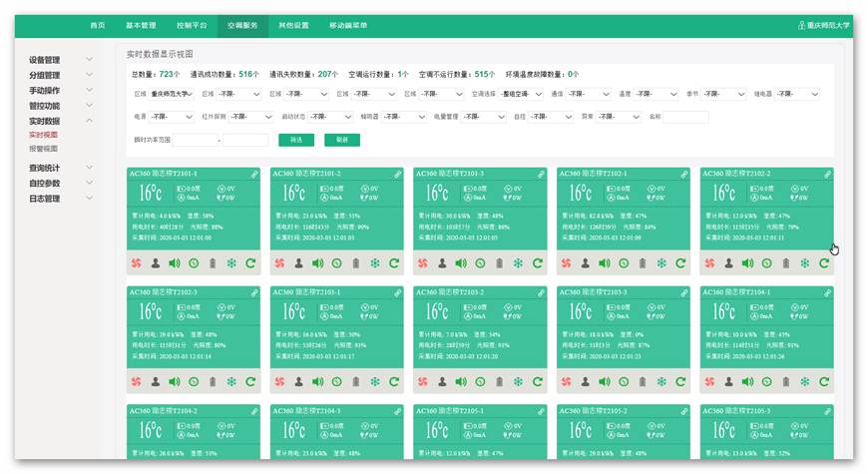The height and width of the screenshot is (474, 868).
Task: Open the 空调选择 dropdown showing 整组空调
Action: [521, 94]
